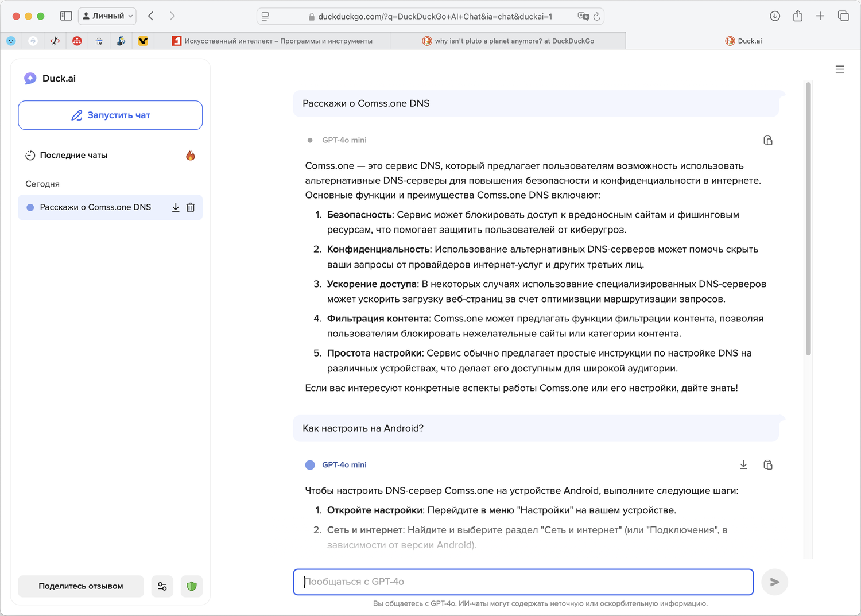Screen dimensions: 861x616
Task: Click the grey GPT-4o mini label
Action: (x=344, y=140)
